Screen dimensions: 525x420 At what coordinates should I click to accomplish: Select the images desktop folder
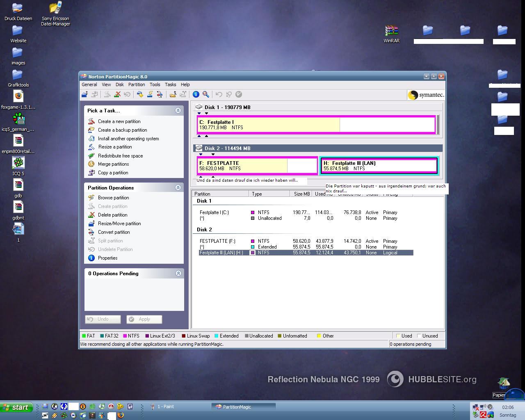tap(18, 56)
